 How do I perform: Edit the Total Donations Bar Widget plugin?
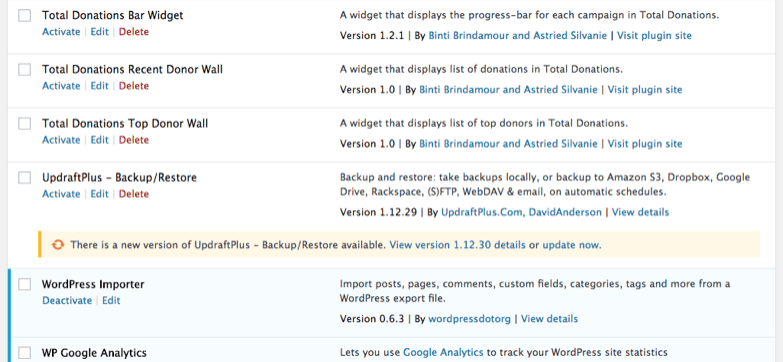(x=99, y=31)
